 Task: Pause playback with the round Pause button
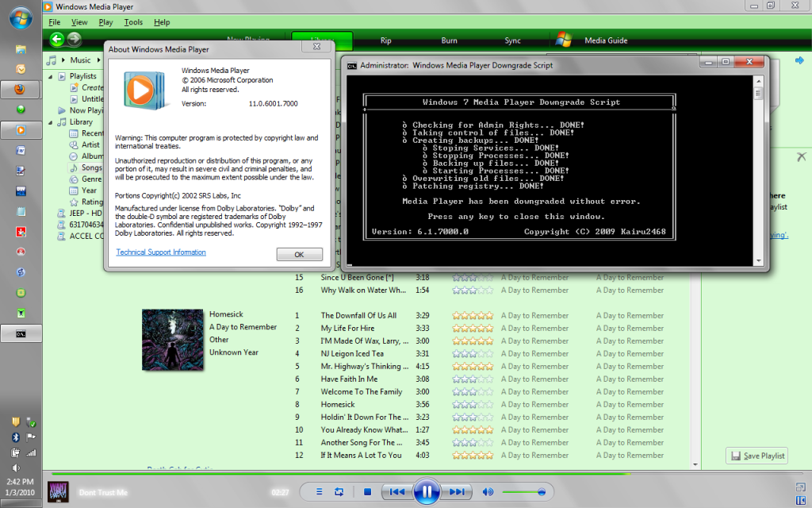click(427, 491)
